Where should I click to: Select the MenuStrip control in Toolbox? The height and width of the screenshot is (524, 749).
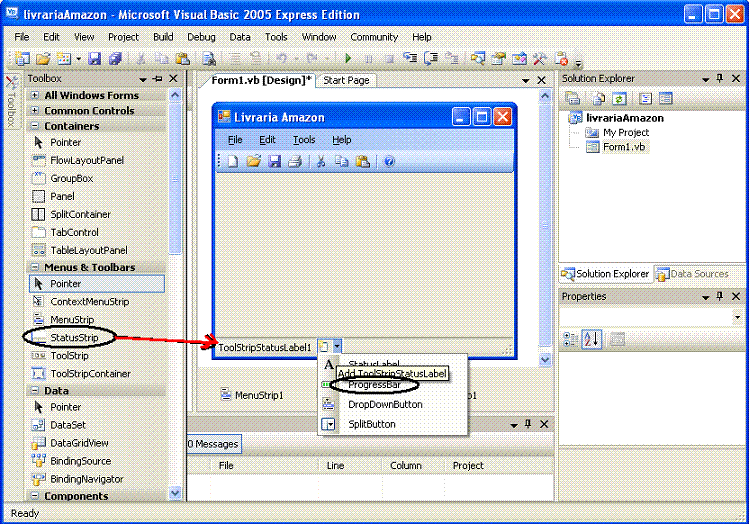tap(72, 319)
